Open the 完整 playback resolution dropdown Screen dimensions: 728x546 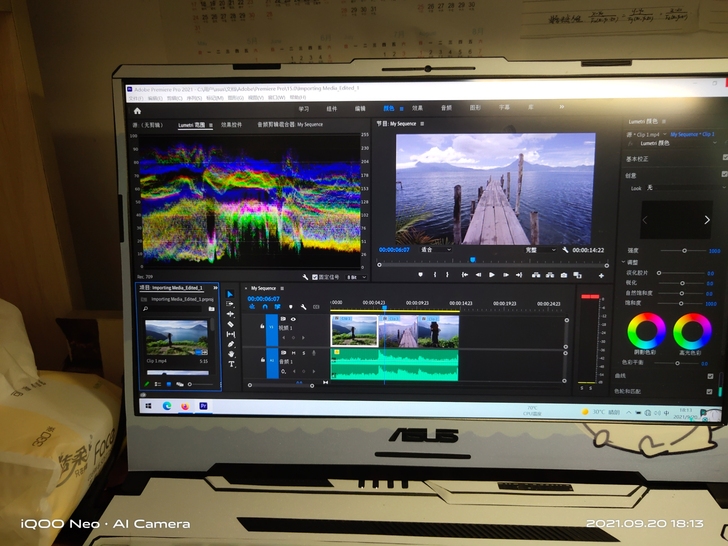click(x=540, y=250)
